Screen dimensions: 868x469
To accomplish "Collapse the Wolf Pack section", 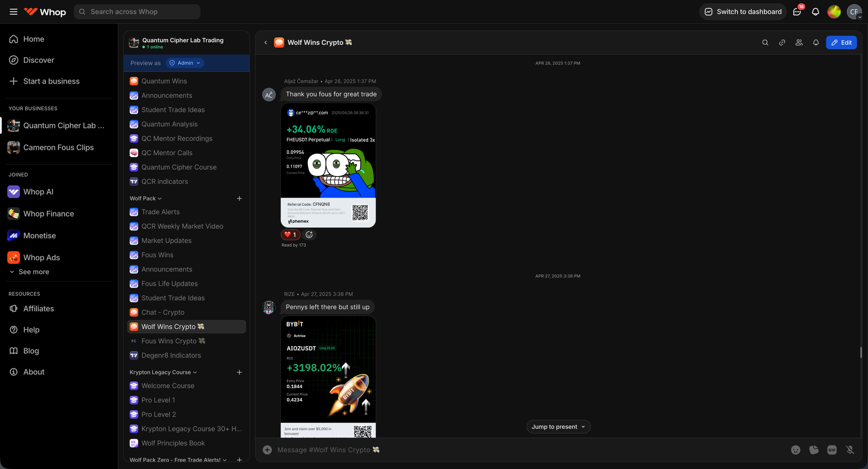I will coord(146,199).
